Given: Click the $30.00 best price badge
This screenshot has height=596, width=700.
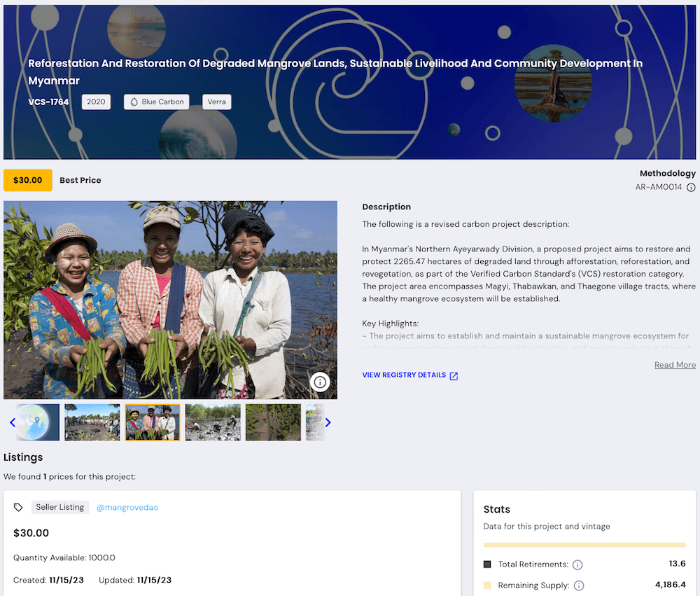Looking at the screenshot, I should point(28,181).
